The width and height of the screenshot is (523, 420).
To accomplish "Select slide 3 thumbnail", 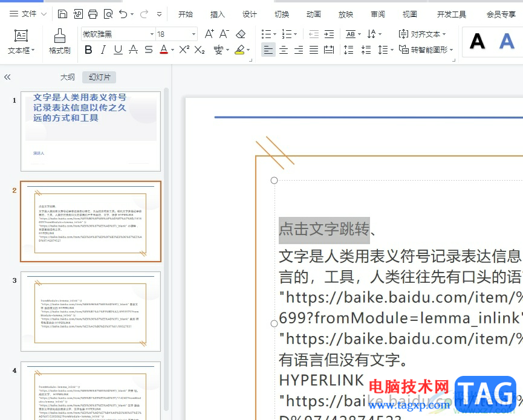I will click(x=91, y=311).
